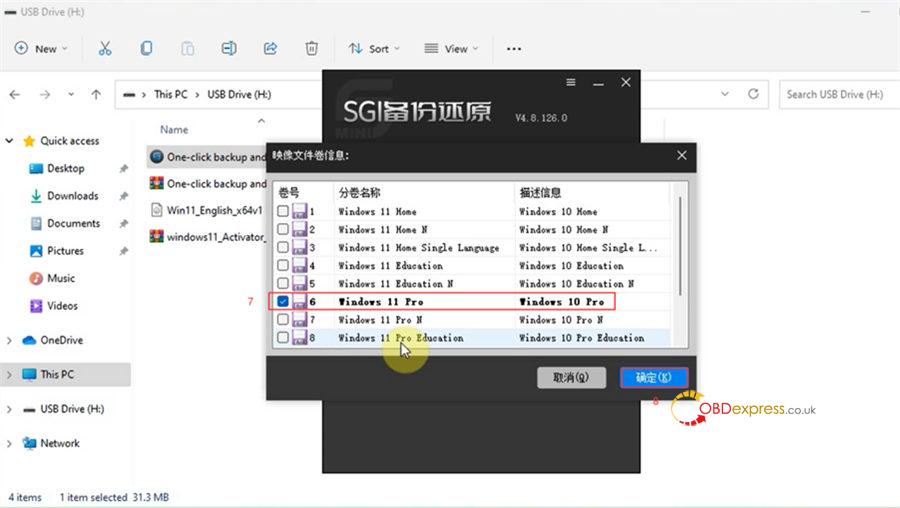Uncheck Windows 11 Pro checkbox
The width and height of the screenshot is (900, 508).
click(x=282, y=301)
